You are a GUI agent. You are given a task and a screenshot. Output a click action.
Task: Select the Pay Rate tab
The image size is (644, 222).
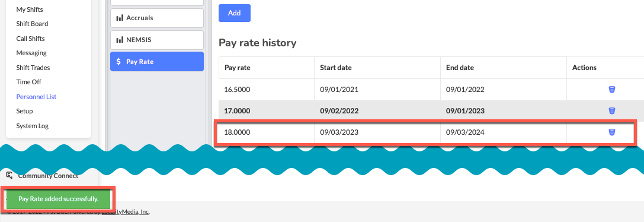click(157, 61)
